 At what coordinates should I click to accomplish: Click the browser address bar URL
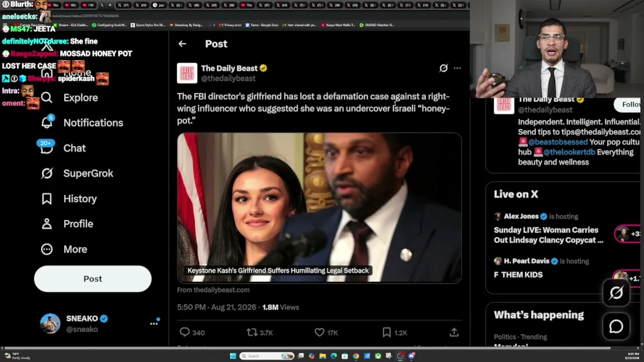click(x=85, y=16)
